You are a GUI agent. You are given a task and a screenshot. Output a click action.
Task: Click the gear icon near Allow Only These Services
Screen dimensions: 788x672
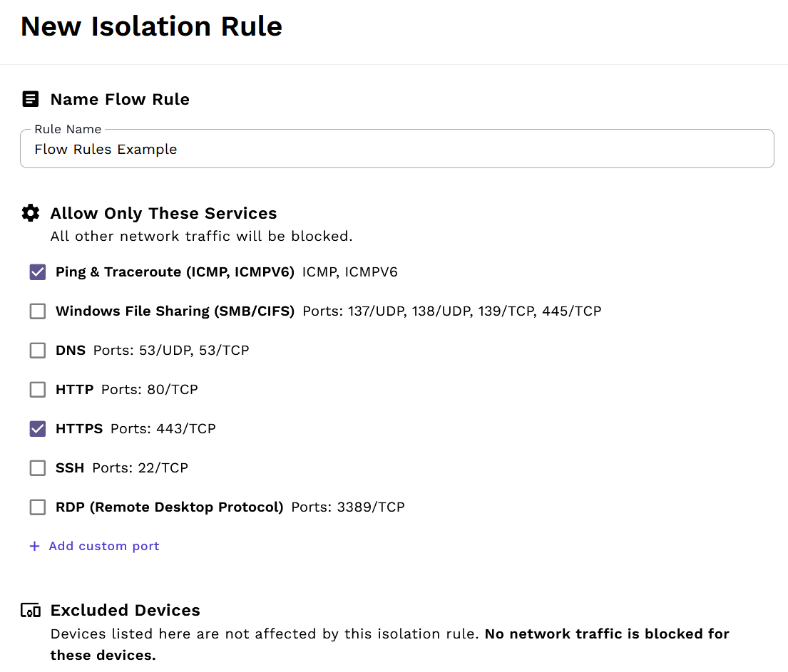pos(31,212)
